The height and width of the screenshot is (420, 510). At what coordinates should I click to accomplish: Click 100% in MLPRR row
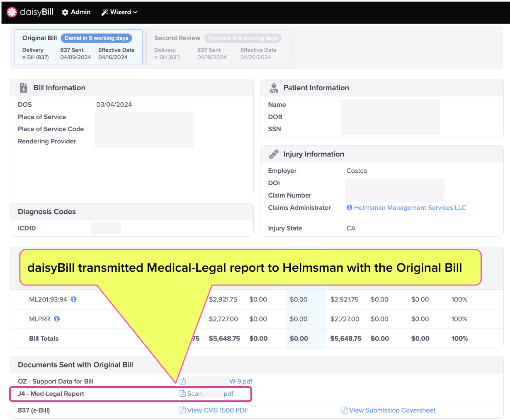point(459,319)
